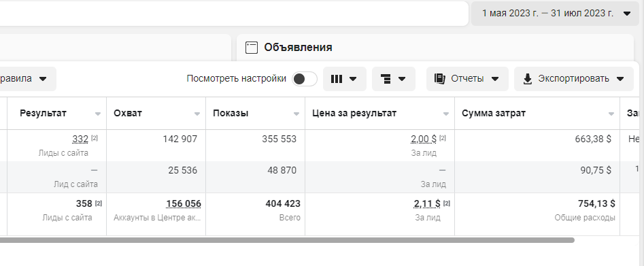Expand the date range 1 мая – 31 июл picker
This screenshot has height=266, width=644.
click(555, 14)
